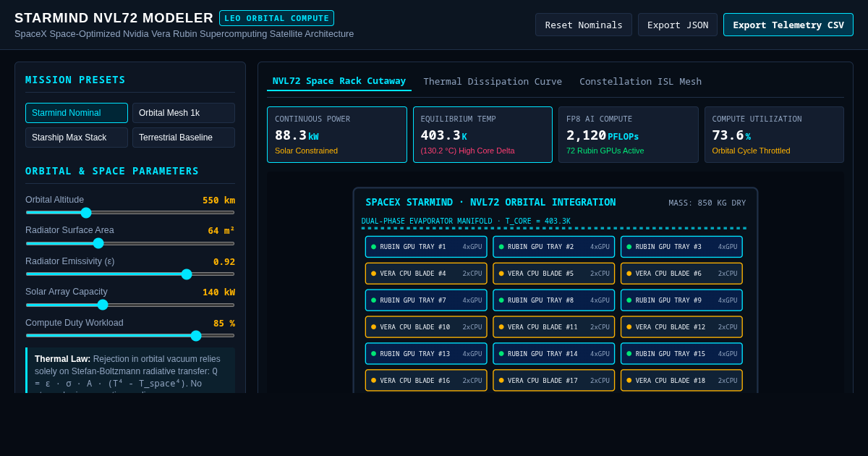The image size is (868, 456).
Task: Click the 85 % workload value
Action: [224, 324]
